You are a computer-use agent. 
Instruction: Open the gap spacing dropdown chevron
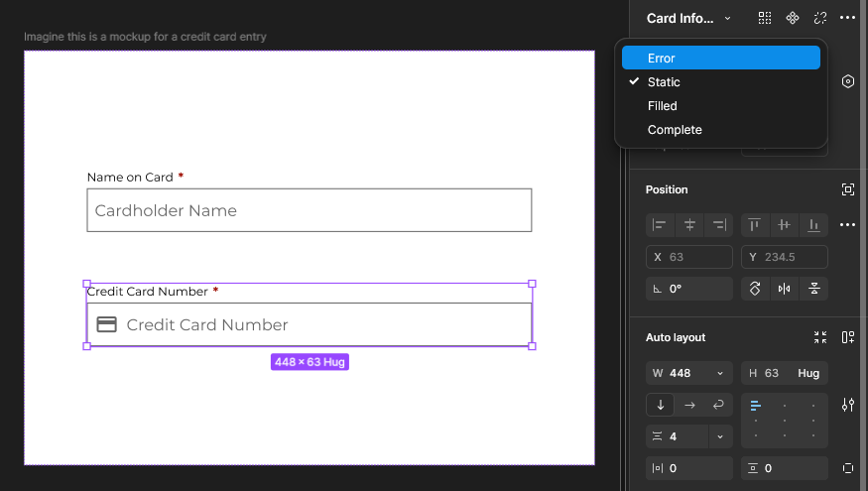pos(719,436)
